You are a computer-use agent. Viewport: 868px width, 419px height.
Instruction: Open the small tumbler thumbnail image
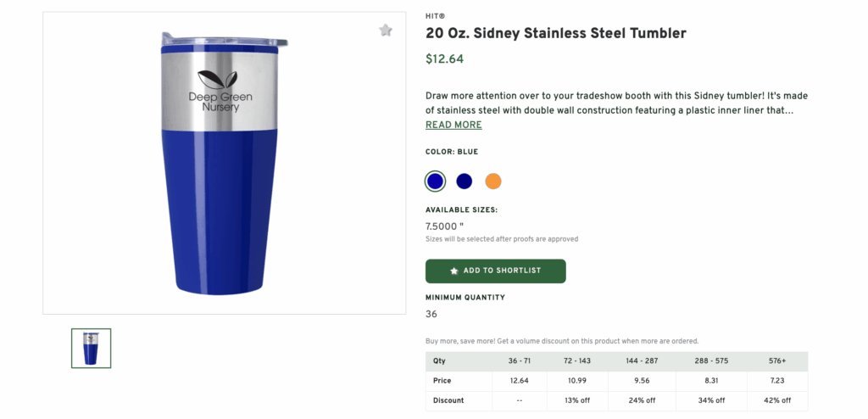click(x=91, y=348)
